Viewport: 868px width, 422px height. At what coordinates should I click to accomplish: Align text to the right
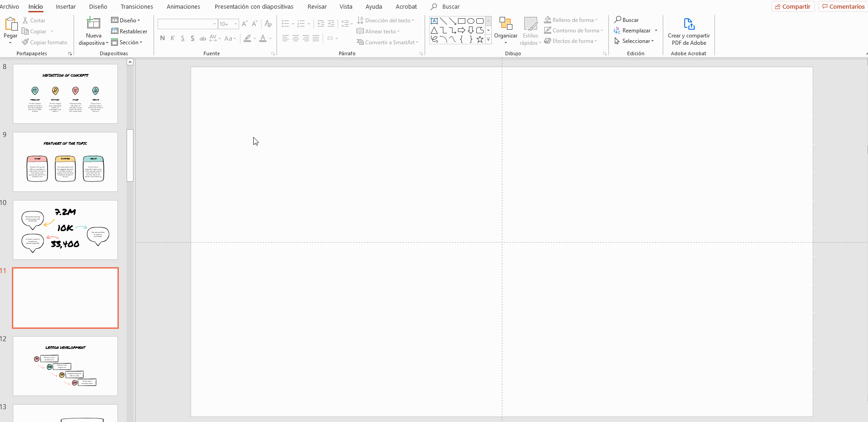(306, 38)
